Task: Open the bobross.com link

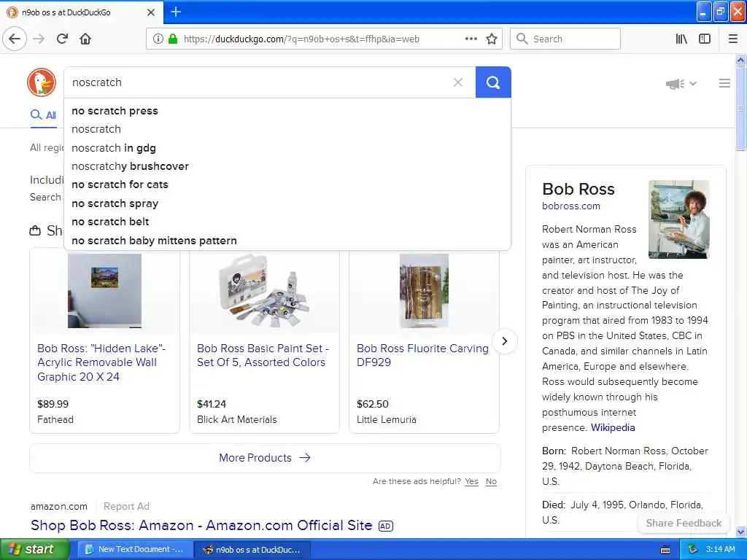Action: pos(570,206)
